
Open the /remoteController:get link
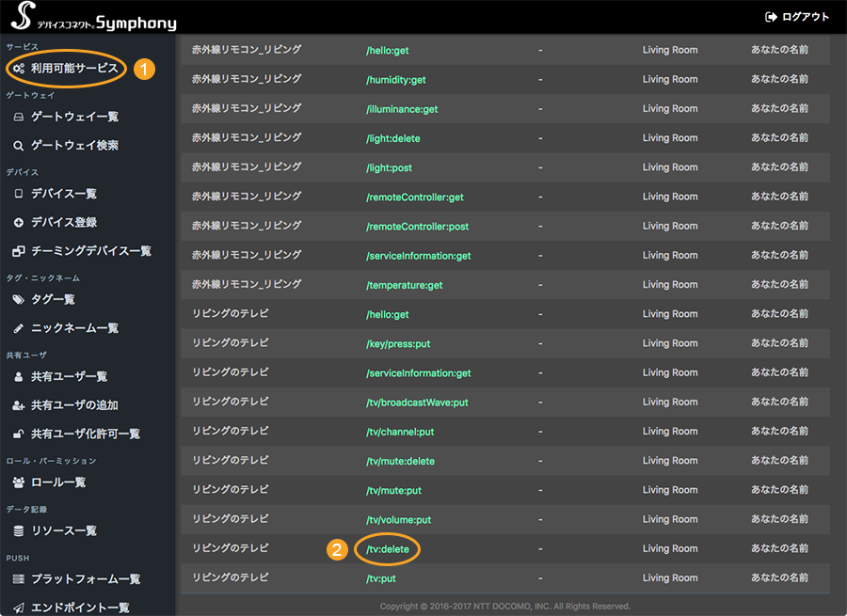[415, 197]
